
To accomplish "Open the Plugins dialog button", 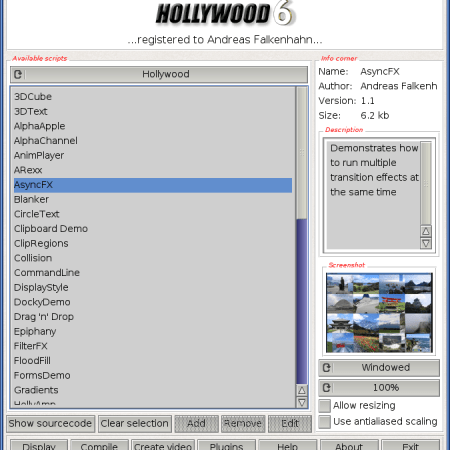I will coord(227,445).
